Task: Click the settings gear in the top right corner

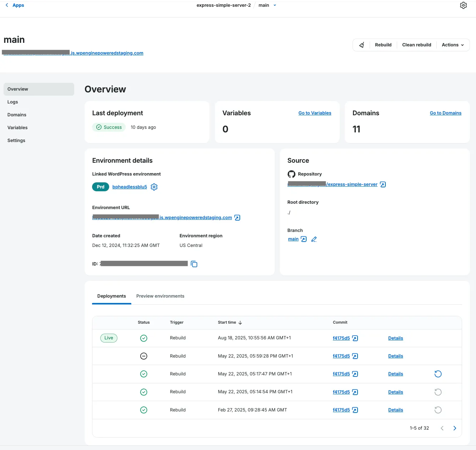Action: click(463, 5)
